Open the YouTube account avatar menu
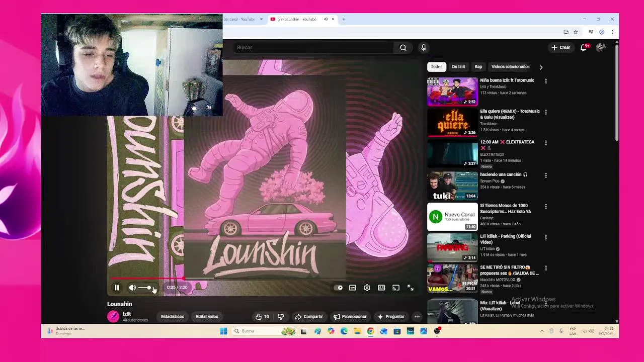Image resolution: width=644 pixels, height=362 pixels. click(601, 48)
